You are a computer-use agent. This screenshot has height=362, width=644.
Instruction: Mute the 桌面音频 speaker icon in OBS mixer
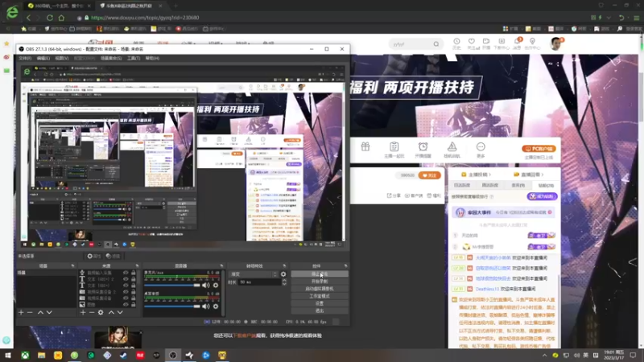pyautogui.click(x=206, y=306)
